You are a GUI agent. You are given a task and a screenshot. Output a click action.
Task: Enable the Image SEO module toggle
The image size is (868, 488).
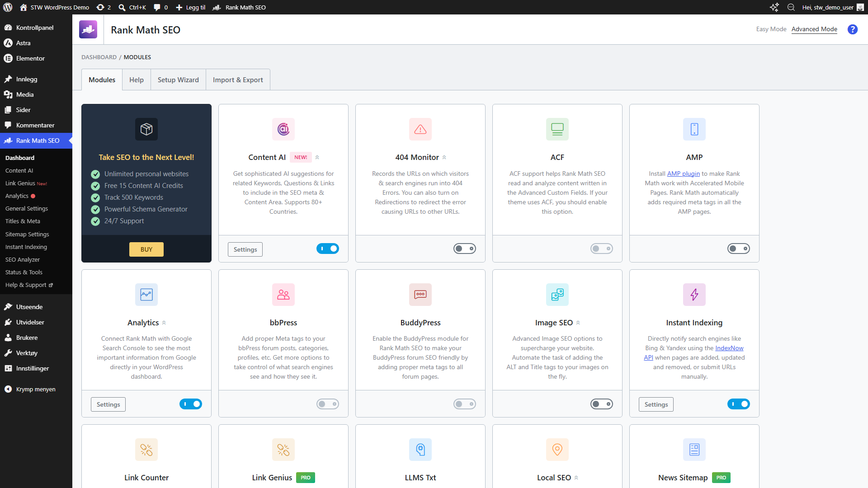tap(602, 404)
